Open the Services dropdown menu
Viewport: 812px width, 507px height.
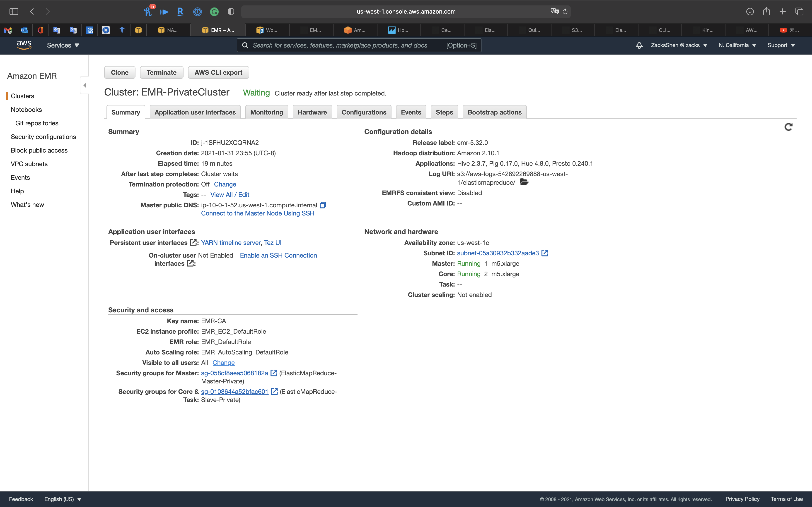pos(63,45)
